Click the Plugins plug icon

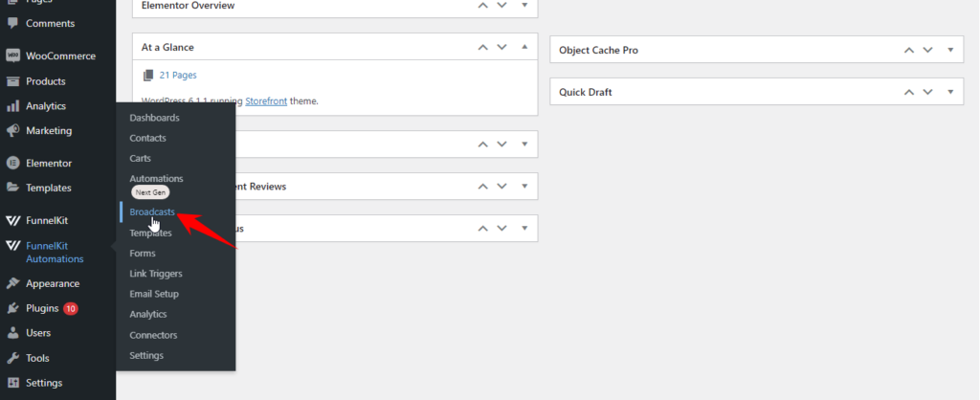[12, 308]
